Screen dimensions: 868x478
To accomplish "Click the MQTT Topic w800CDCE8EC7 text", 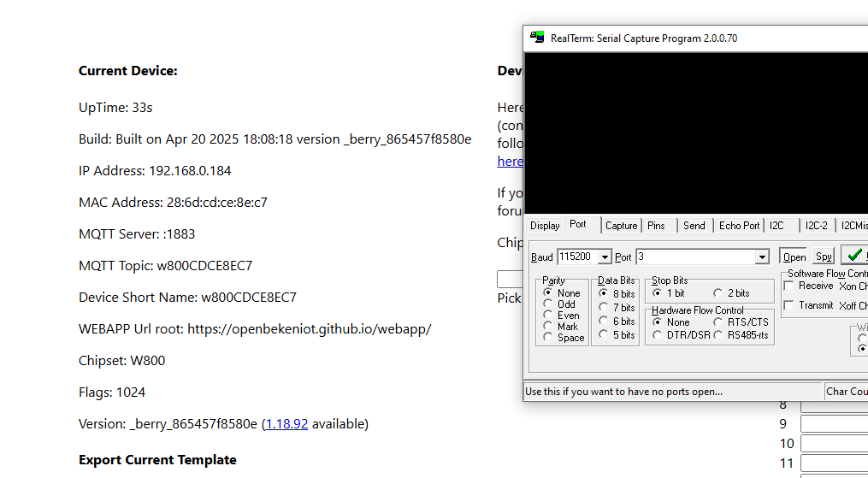I will (166, 266).
